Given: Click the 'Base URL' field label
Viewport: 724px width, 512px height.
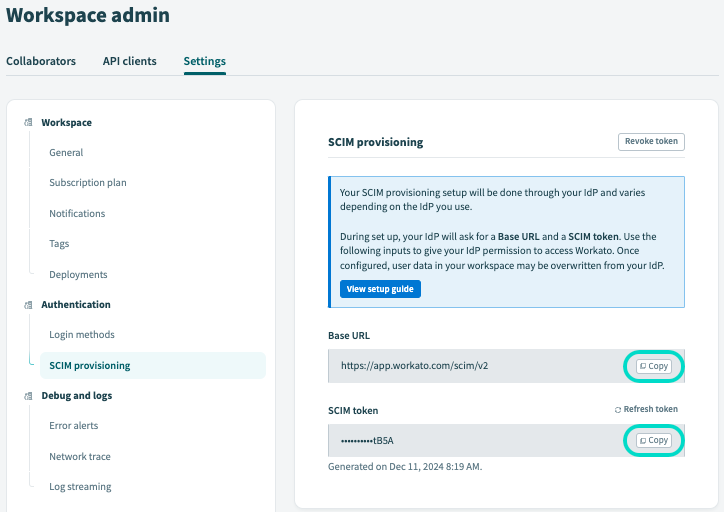Looking at the screenshot, I should [349, 336].
